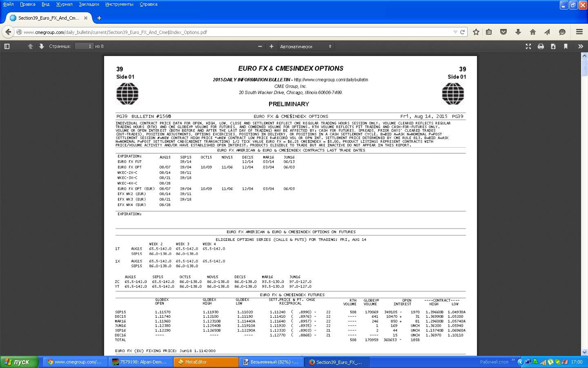
Task: Click the page scrollbar down arrow
Action: (584, 352)
